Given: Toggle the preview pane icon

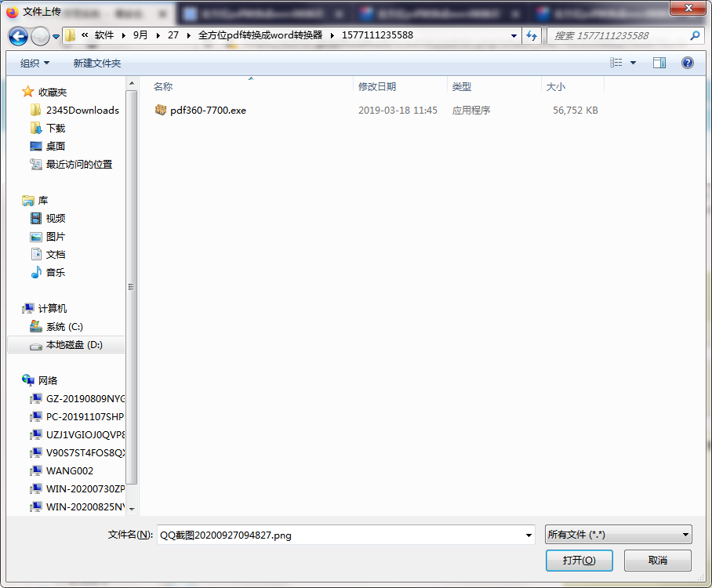Looking at the screenshot, I should 659,63.
